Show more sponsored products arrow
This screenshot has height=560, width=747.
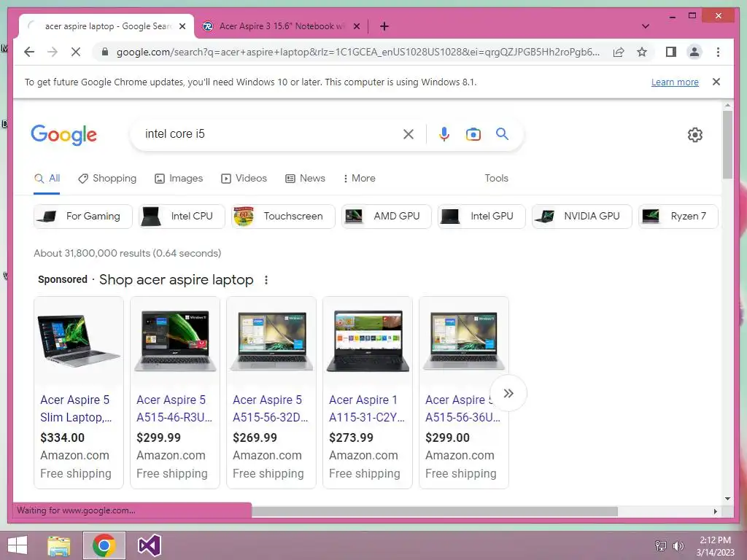508,393
